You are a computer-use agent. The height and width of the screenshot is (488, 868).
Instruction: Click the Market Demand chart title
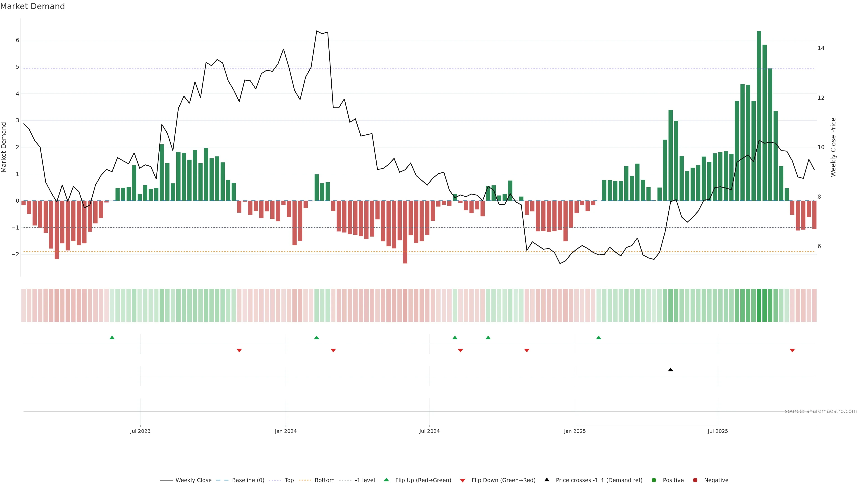point(32,6)
